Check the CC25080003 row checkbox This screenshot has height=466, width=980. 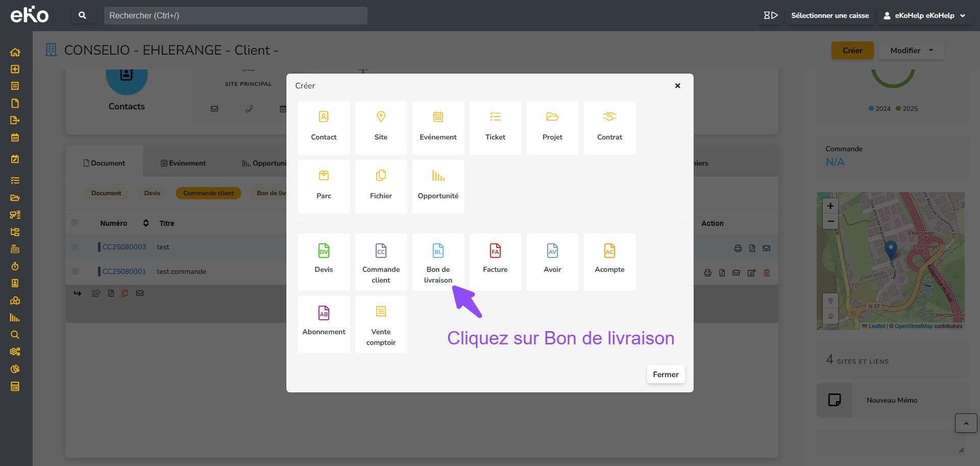[x=75, y=247]
